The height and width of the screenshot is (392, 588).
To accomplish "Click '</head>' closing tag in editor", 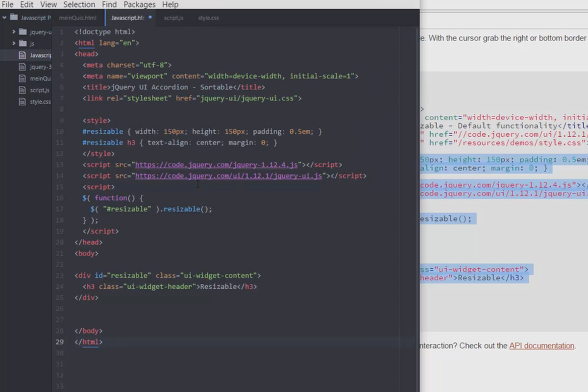I will point(89,242).
